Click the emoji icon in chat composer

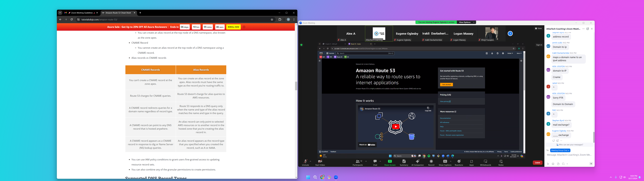pyautogui.click(x=553, y=164)
